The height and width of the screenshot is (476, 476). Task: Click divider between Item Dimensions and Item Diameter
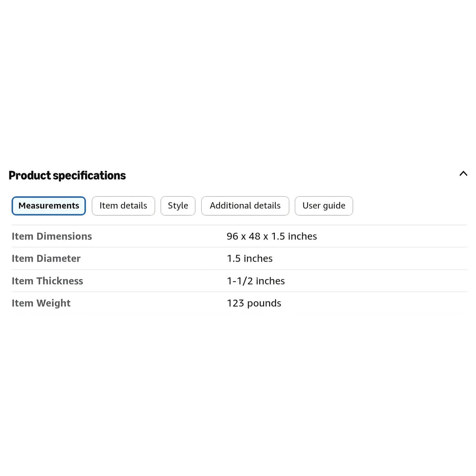pyautogui.click(x=239, y=247)
